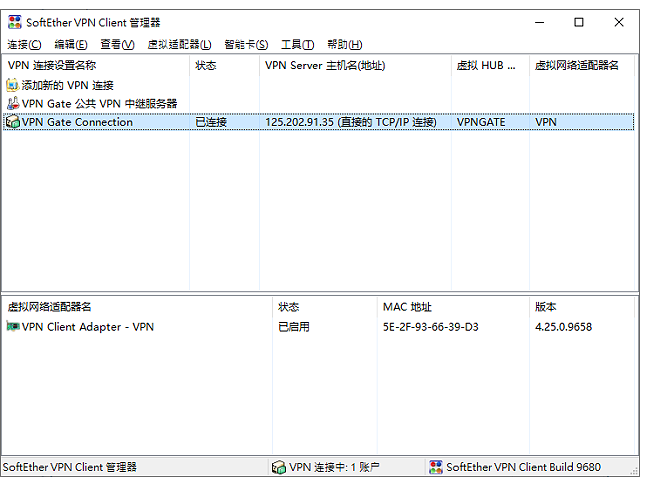
Task: Click the add new VPN connection icon
Action: (13, 85)
